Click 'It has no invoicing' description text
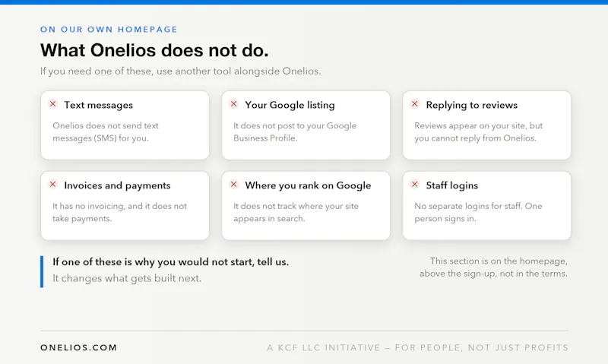 (x=119, y=212)
